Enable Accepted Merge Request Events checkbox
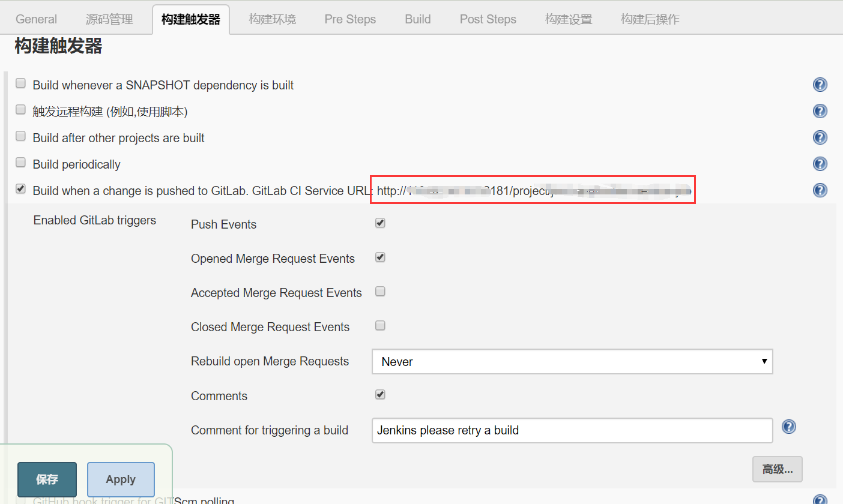Screen dimensions: 843x504 pos(380,292)
